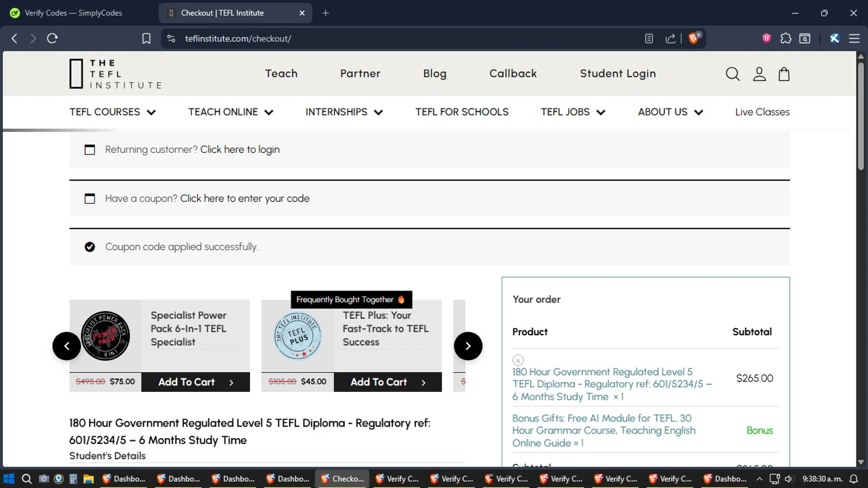Open Bonus Gifts product link
Image resolution: width=868 pixels, height=488 pixels.
tap(604, 431)
